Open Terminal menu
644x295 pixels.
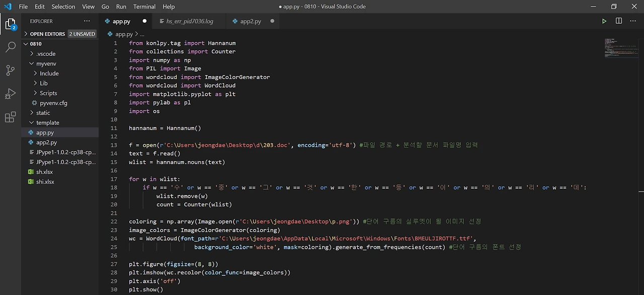click(x=144, y=7)
